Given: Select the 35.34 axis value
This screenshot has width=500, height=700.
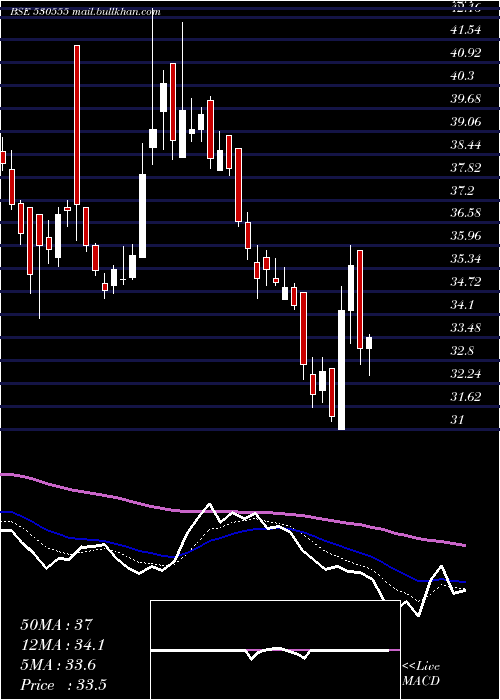Looking at the screenshot, I should (x=466, y=258).
